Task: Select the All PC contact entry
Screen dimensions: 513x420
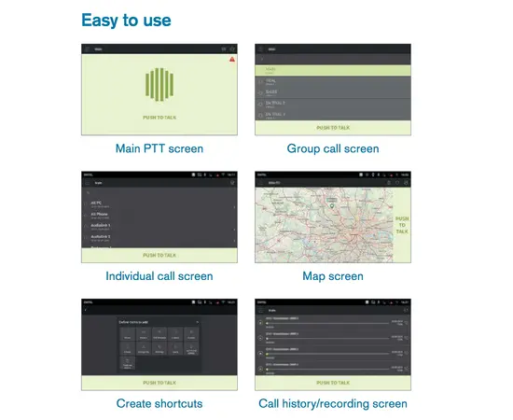Action: [159, 204]
